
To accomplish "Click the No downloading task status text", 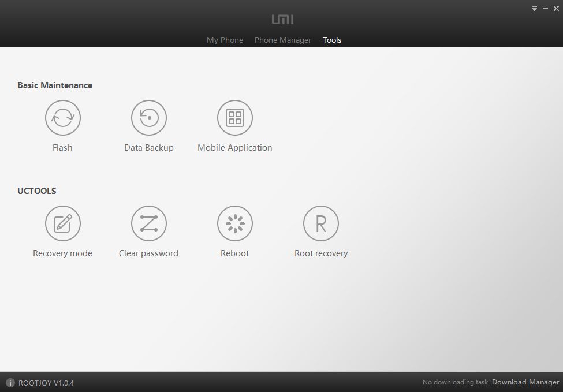I will click(455, 382).
